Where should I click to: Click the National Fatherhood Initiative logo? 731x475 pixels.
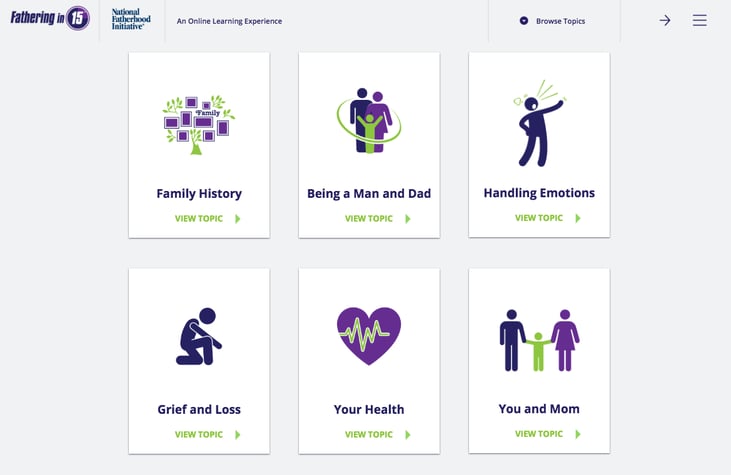coord(131,19)
